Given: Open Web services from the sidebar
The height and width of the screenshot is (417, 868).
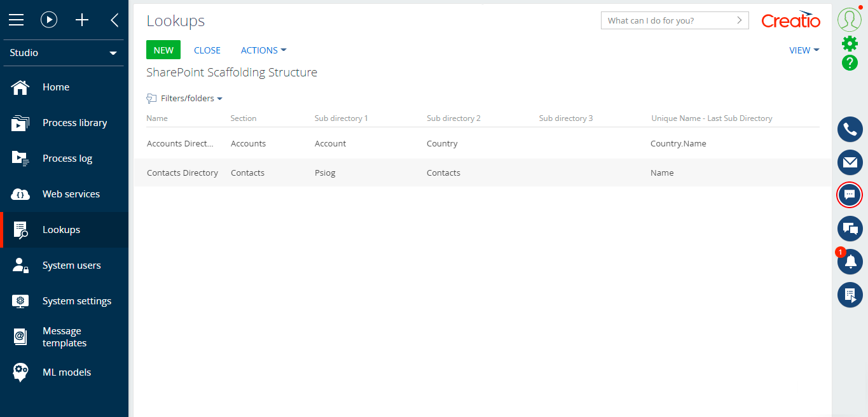Looking at the screenshot, I should coord(71,194).
